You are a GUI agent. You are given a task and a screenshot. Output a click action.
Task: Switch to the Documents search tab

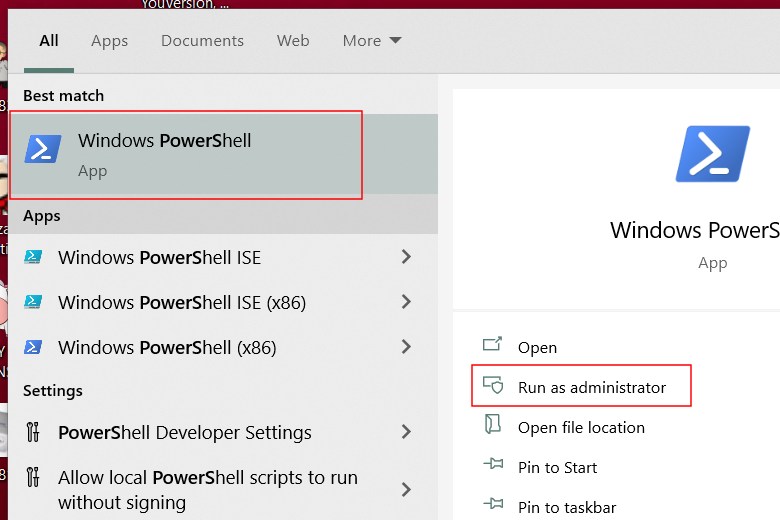click(x=202, y=41)
